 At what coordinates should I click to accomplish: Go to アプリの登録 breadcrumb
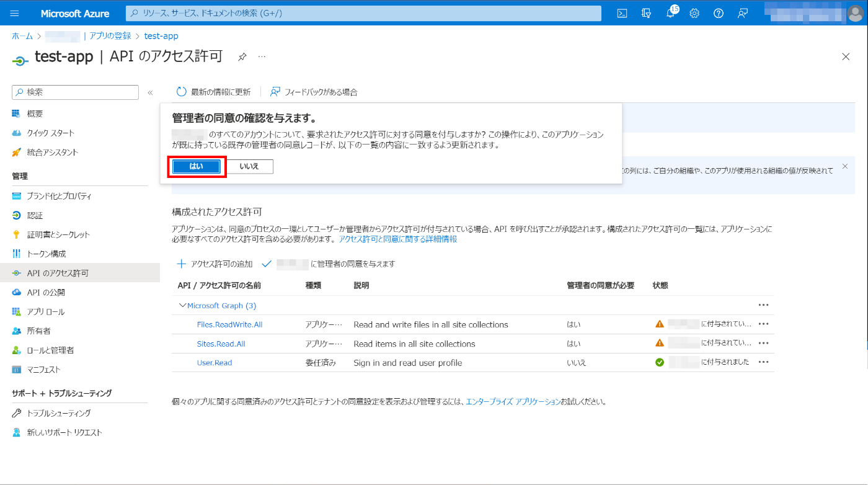coord(110,36)
